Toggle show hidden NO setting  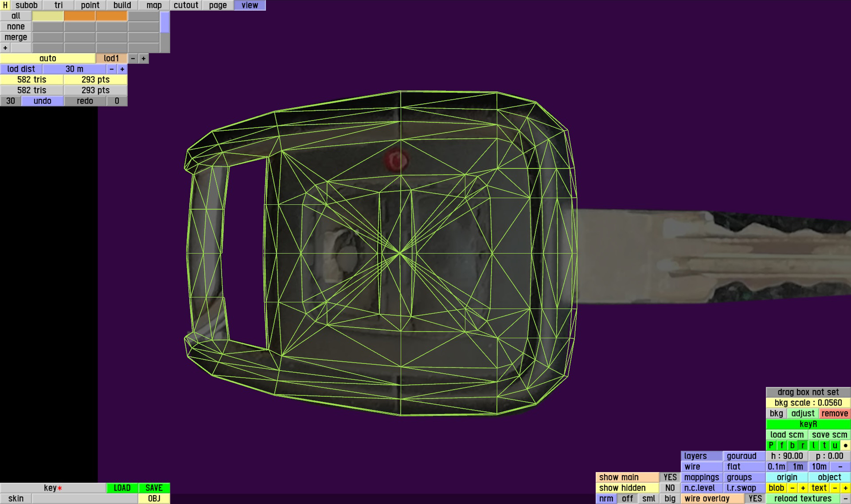click(x=670, y=488)
